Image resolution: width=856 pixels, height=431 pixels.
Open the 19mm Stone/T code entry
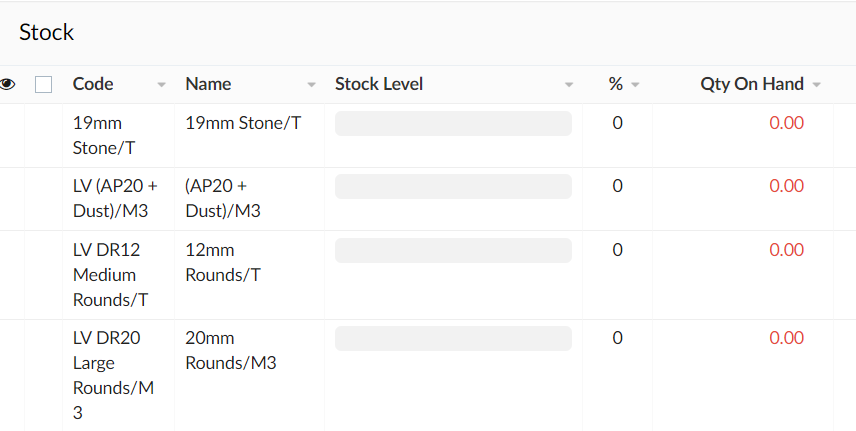104,135
